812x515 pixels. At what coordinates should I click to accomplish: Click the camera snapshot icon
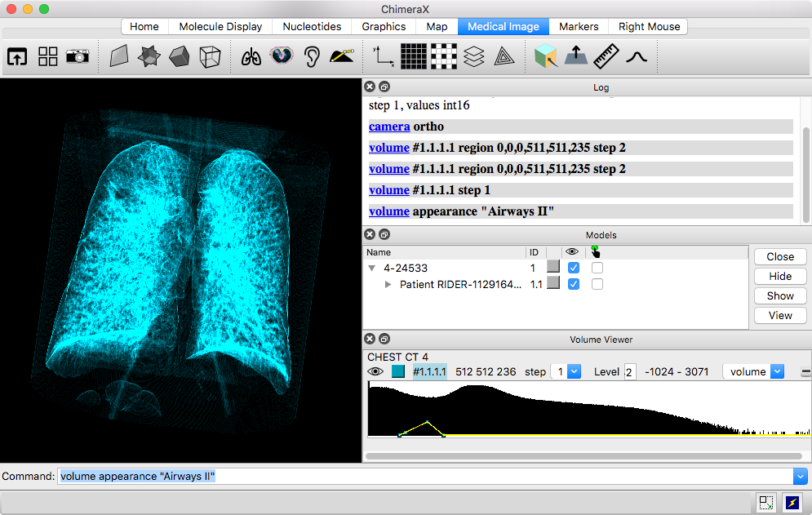pyautogui.click(x=78, y=56)
